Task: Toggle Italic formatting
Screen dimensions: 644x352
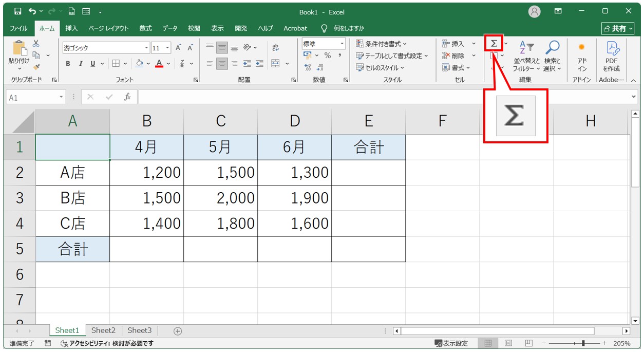Action: (81, 64)
